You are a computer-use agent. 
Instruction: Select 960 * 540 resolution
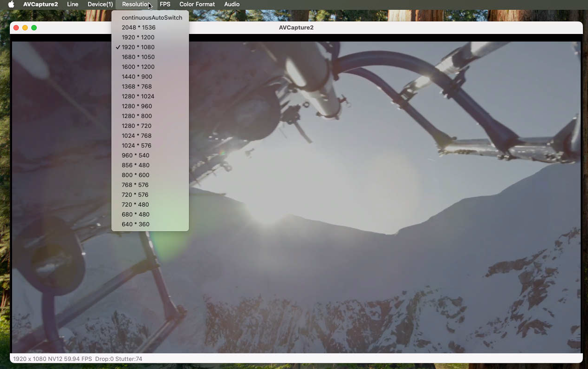coord(136,155)
